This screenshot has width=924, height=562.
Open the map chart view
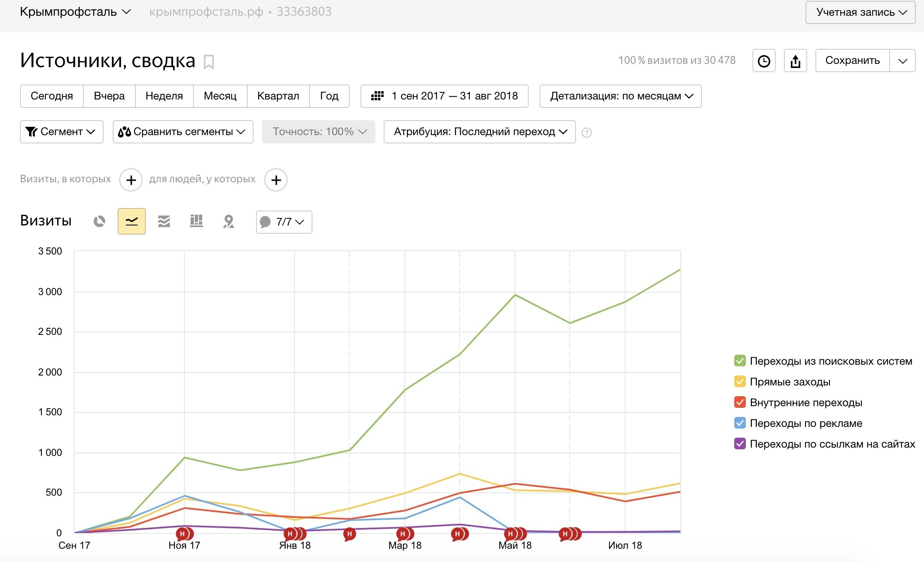point(229,221)
